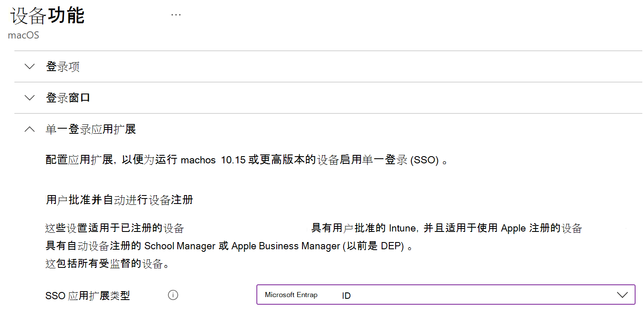
Task: Expand the 登录项 section chevron
Action: click(30, 66)
